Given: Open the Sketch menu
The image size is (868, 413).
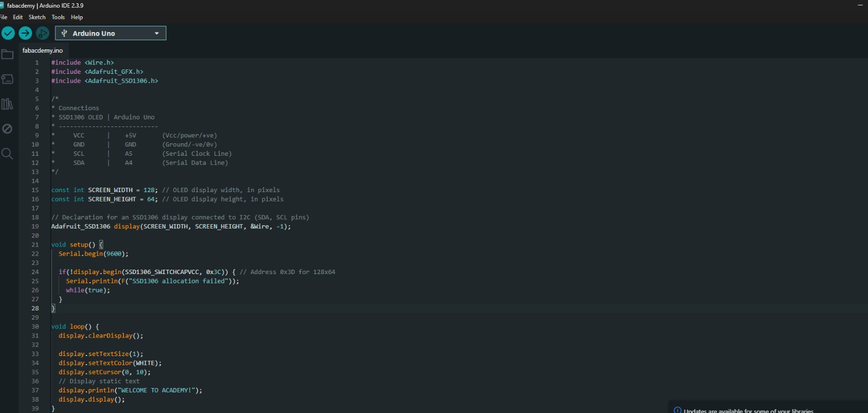Looking at the screenshot, I should (37, 17).
